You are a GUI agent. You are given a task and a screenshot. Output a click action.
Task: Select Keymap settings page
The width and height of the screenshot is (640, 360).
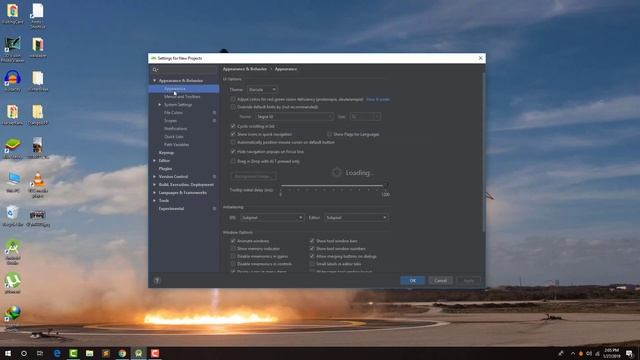166,153
